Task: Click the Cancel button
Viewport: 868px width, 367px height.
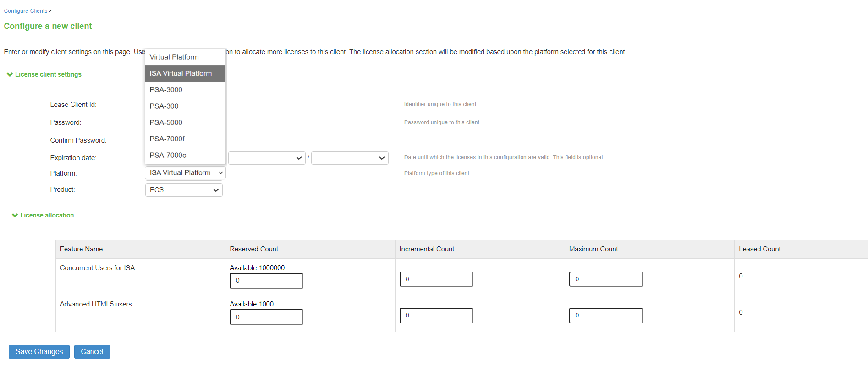Action: 92,352
